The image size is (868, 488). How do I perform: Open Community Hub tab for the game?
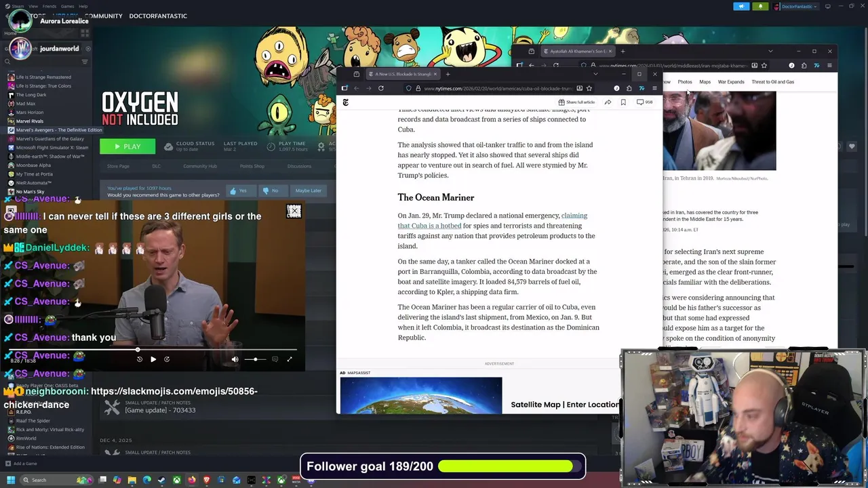[200, 166]
